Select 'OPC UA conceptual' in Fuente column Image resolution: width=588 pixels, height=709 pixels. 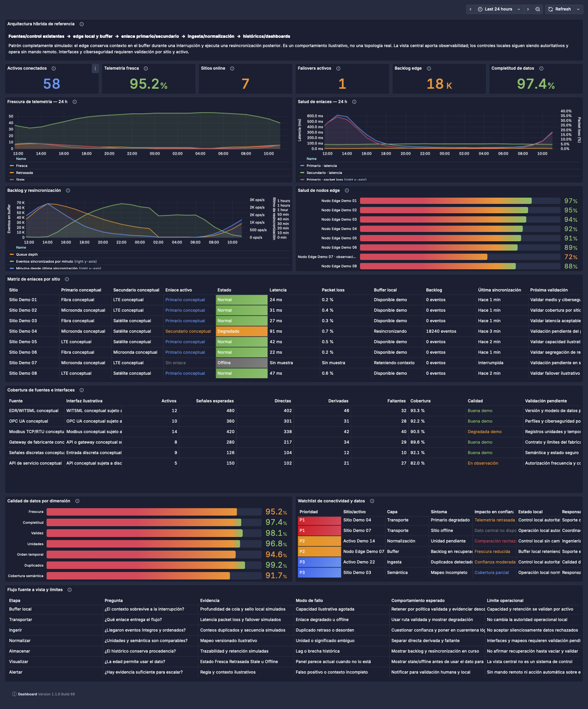[x=28, y=421]
